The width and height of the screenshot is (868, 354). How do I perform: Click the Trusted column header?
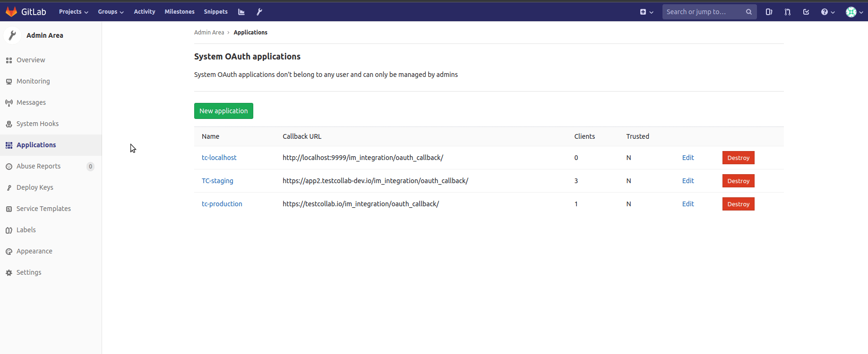pyautogui.click(x=638, y=136)
